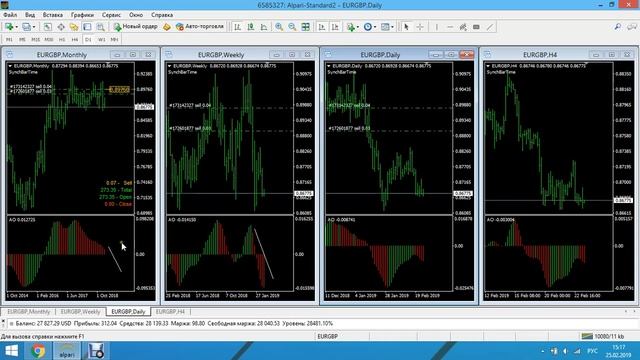Switch to bar chart mode

pyautogui.click(x=237, y=27)
